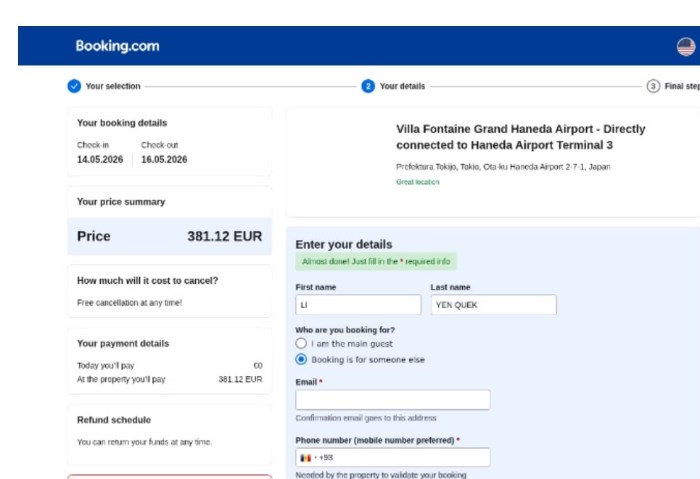Click the Refund schedule heading
700x479 pixels.
(x=114, y=420)
